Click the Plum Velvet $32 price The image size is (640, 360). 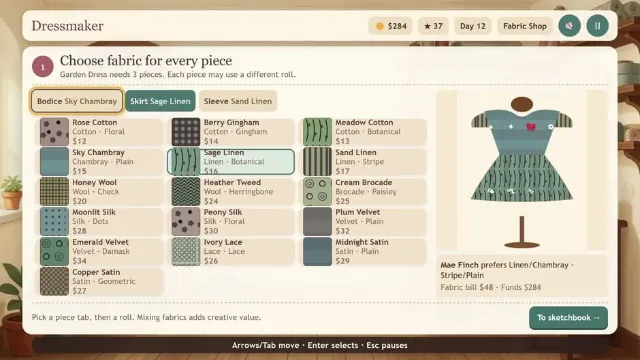[x=342, y=231]
